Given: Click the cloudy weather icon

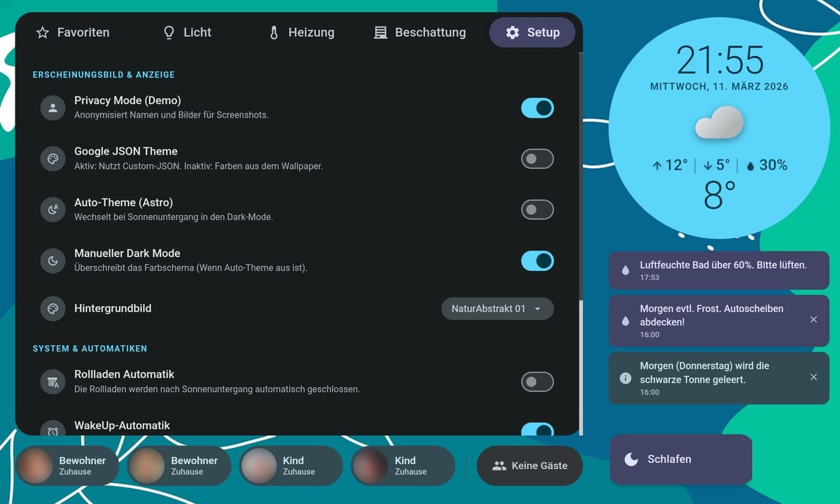Looking at the screenshot, I should pyautogui.click(x=719, y=122).
